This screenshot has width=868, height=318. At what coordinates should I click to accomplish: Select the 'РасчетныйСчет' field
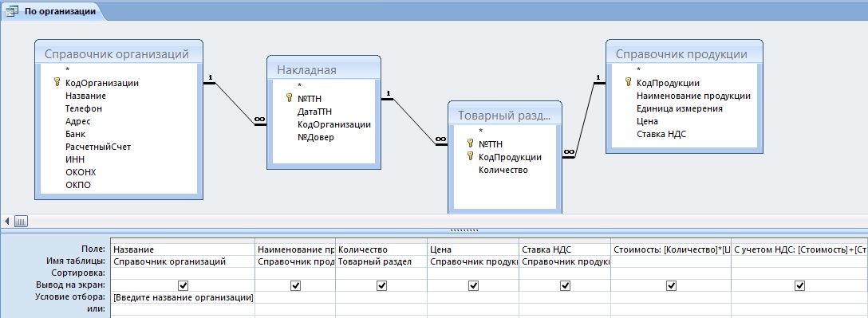point(98,147)
